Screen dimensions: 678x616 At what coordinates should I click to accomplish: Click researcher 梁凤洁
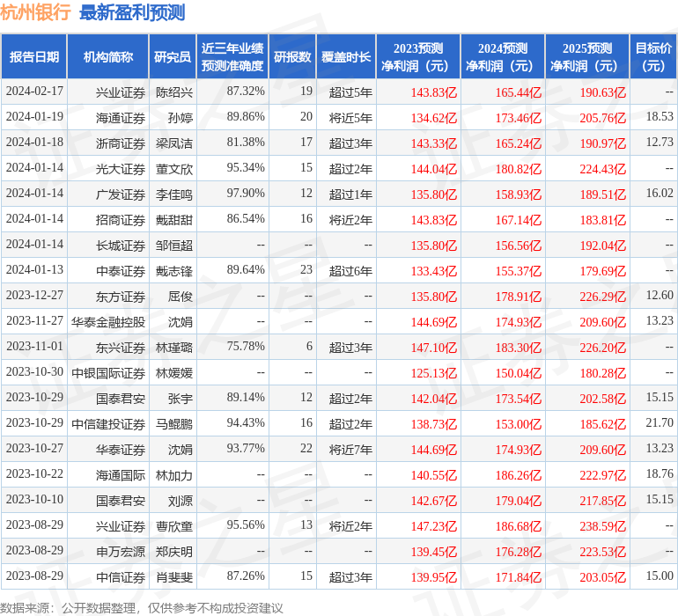(174, 143)
